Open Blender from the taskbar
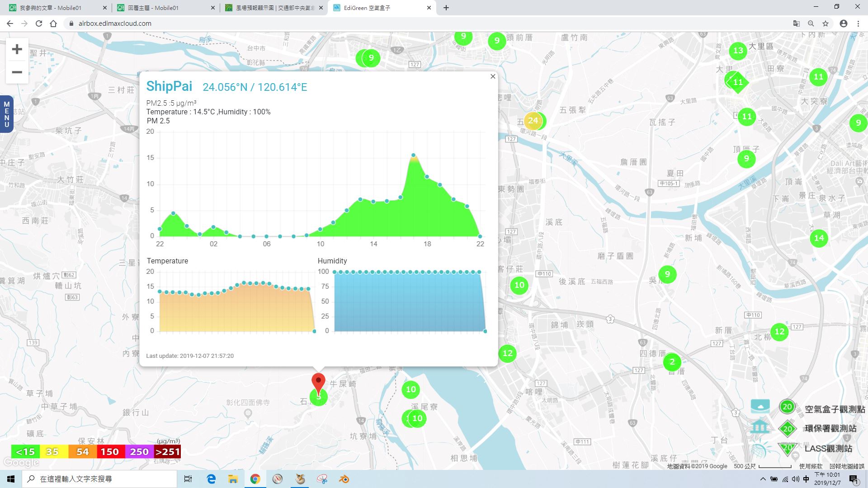Screen dimensions: 868x488 (344, 479)
